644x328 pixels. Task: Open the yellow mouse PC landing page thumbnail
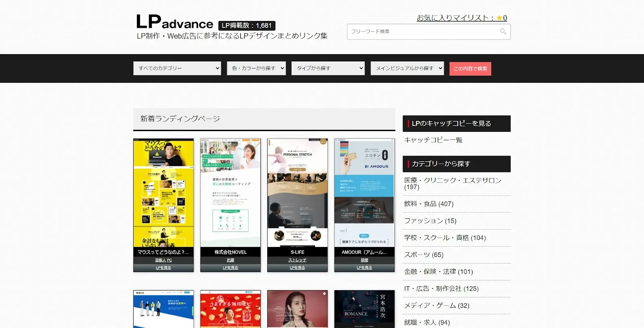tap(163, 193)
